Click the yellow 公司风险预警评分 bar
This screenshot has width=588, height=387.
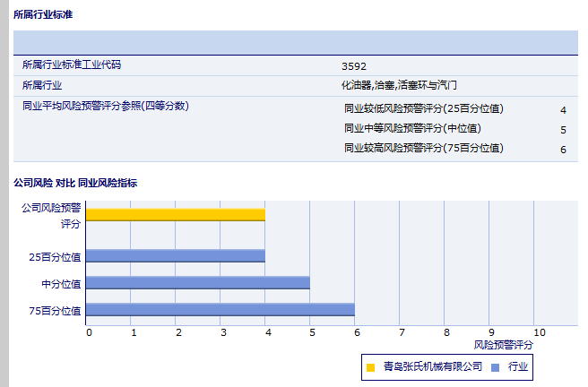[x=176, y=214]
